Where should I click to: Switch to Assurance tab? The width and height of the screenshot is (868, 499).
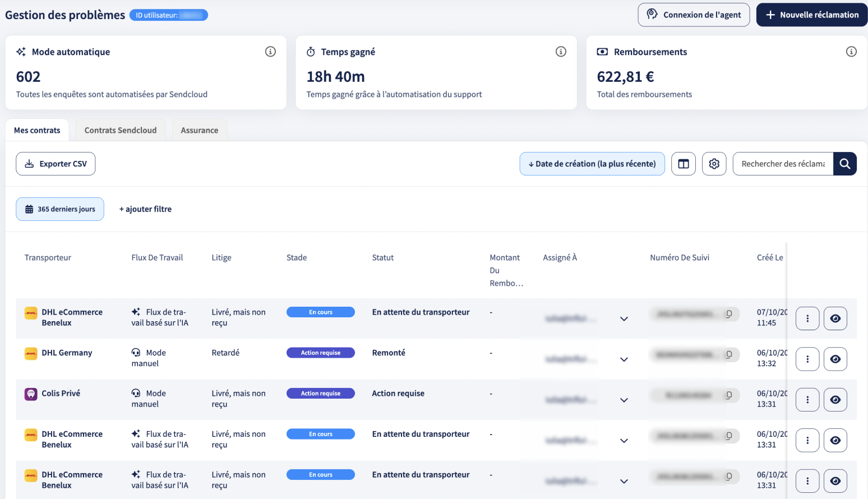pos(200,130)
